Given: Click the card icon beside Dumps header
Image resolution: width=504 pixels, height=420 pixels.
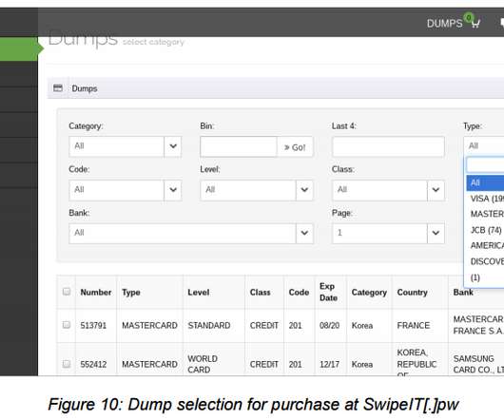Looking at the screenshot, I should [58, 88].
